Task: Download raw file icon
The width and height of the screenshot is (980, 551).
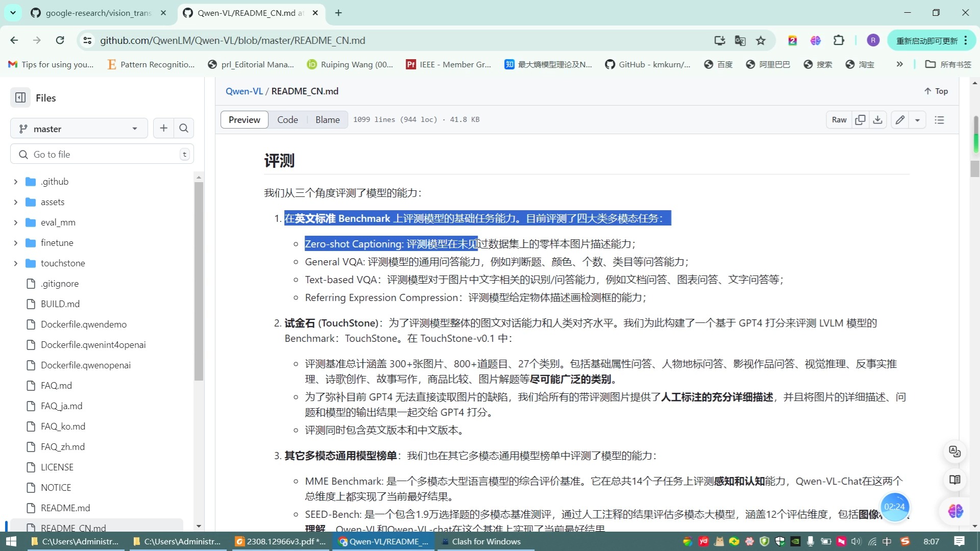Action: click(x=877, y=120)
